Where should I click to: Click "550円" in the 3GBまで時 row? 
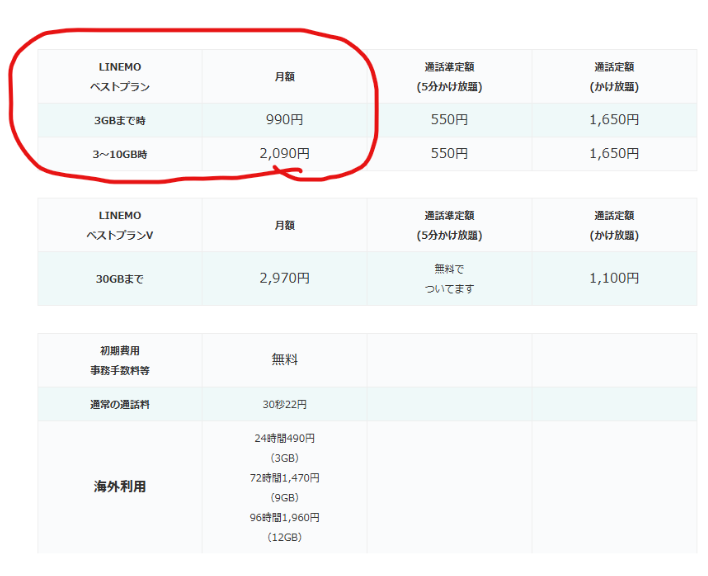click(x=449, y=120)
